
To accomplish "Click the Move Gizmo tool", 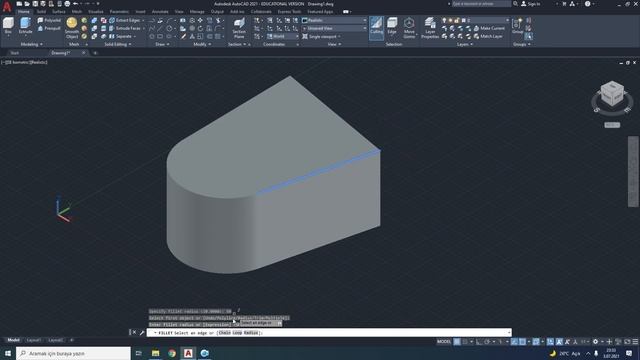I will click(409, 28).
